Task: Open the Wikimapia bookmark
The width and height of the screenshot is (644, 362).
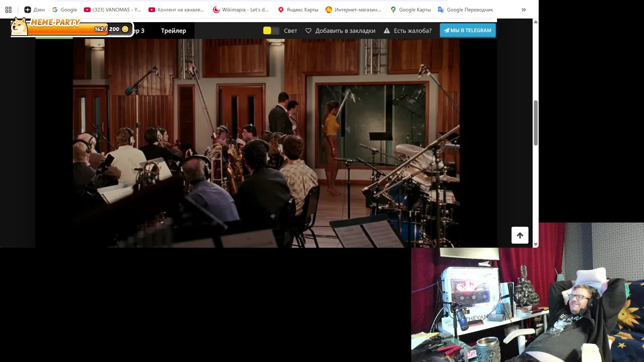Action: (x=241, y=10)
